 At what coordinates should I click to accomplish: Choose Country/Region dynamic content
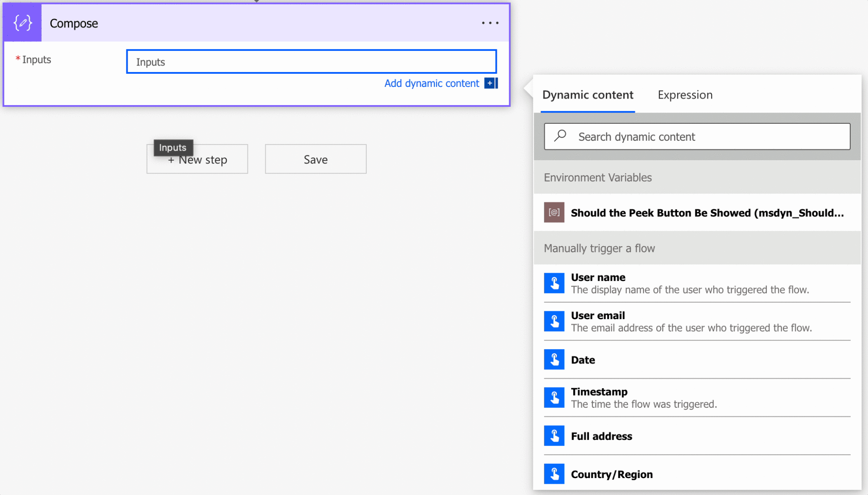(612, 475)
